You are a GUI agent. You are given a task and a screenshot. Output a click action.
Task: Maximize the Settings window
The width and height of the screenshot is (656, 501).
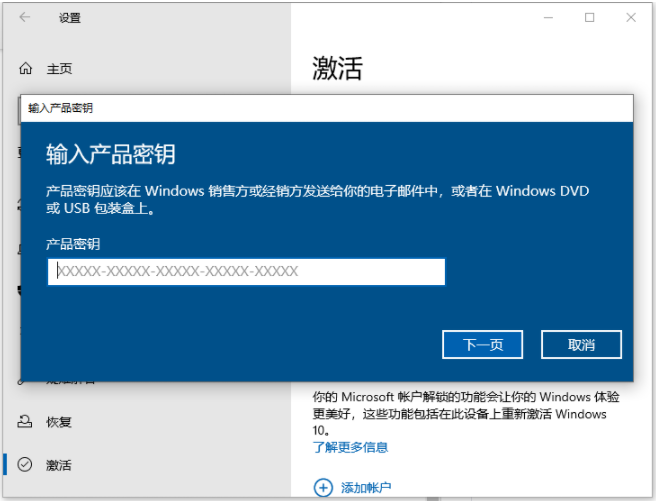[x=589, y=17]
